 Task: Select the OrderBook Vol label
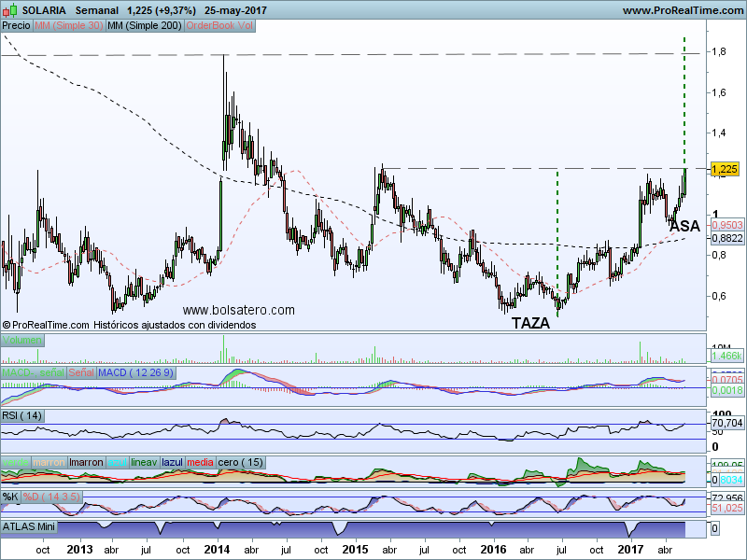pyautogui.click(x=219, y=26)
